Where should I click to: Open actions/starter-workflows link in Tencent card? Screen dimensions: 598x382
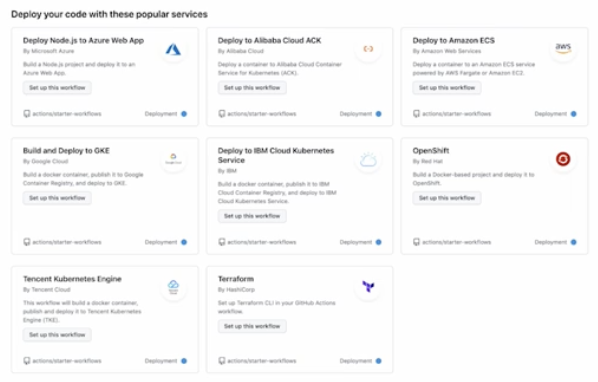click(67, 361)
